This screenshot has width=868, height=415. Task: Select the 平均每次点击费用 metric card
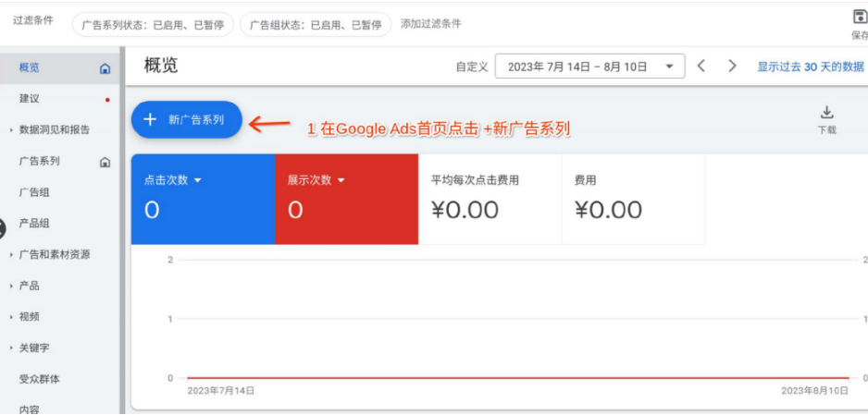click(x=490, y=199)
